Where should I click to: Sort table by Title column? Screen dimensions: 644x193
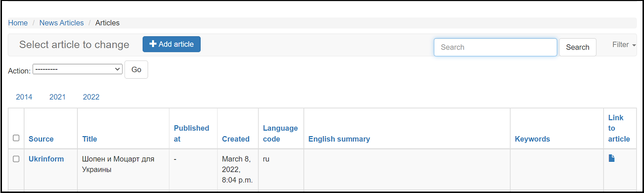[x=90, y=139]
